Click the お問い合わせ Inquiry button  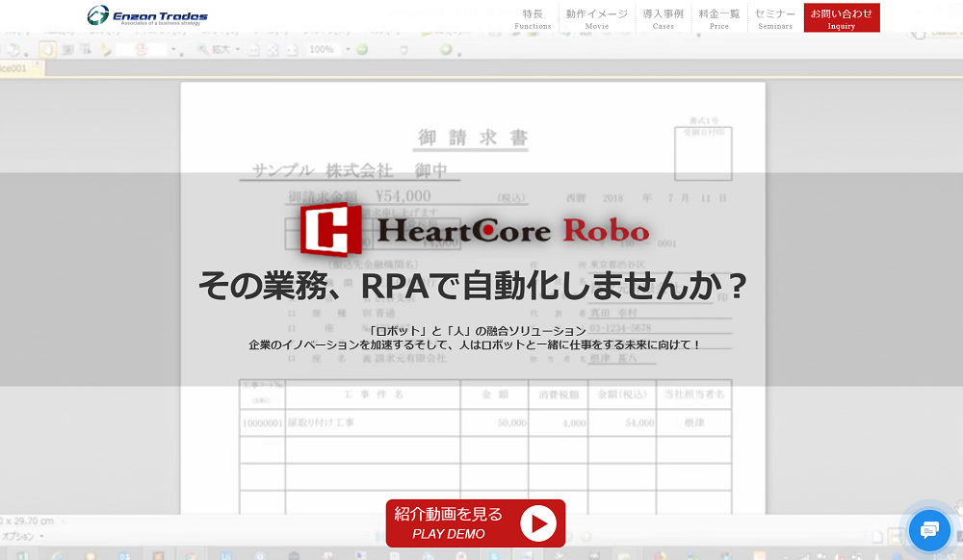[x=842, y=17]
